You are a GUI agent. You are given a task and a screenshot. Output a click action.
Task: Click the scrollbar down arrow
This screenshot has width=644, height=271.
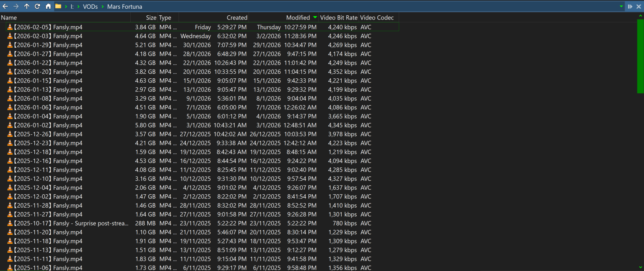click(x=640, y=268)
